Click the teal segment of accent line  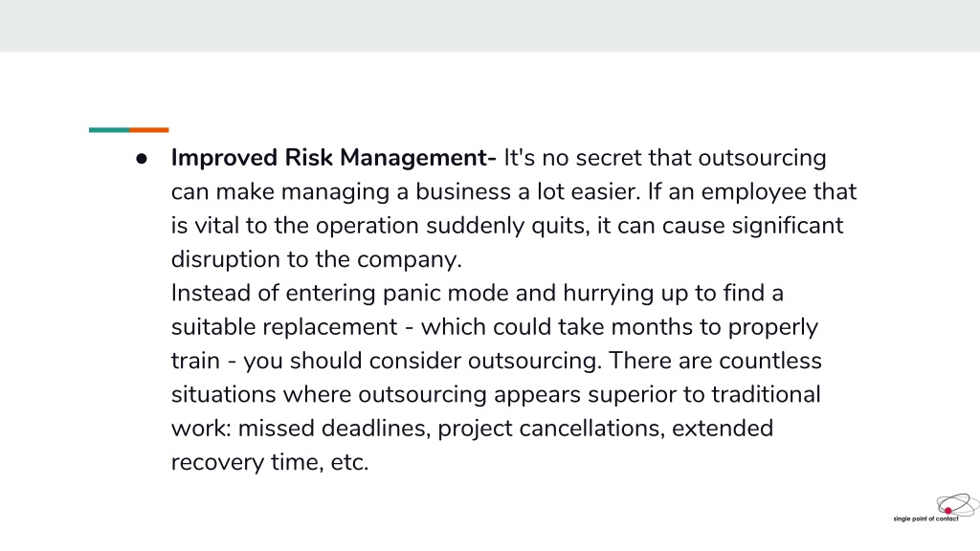[x=109, y=130]
